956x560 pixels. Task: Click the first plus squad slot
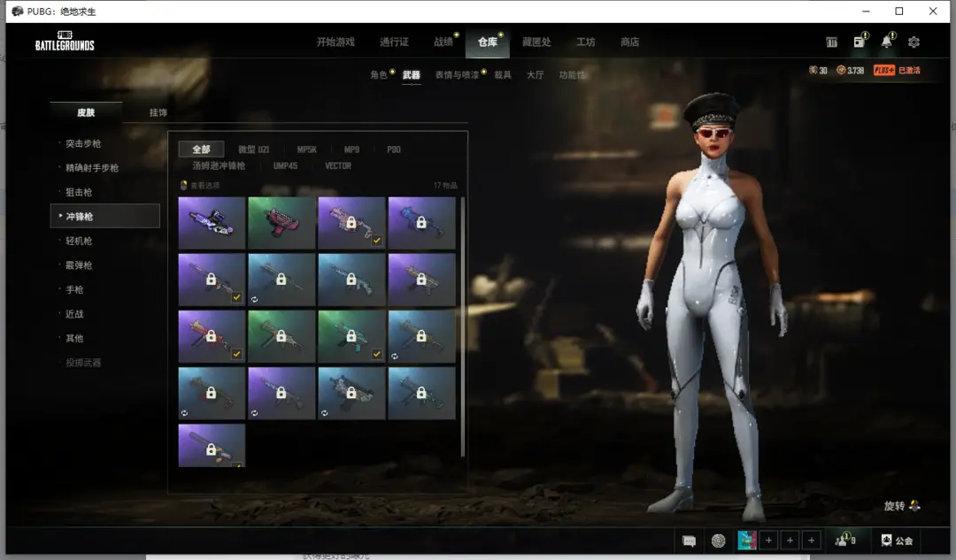[769, 541]
